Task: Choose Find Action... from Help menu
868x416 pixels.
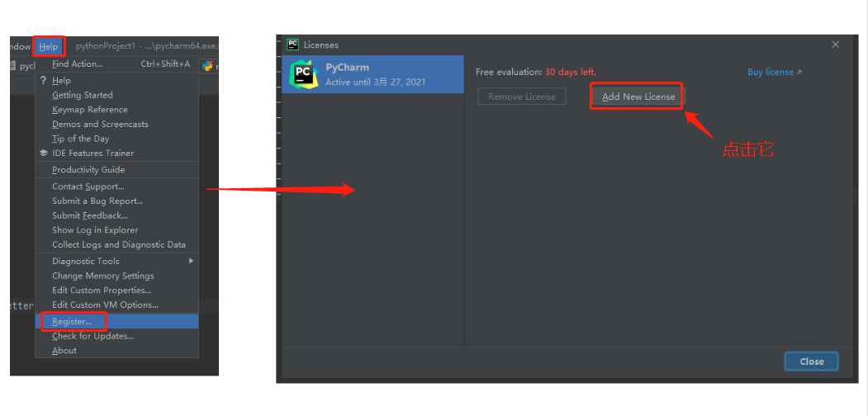Action: click(116, 64)
